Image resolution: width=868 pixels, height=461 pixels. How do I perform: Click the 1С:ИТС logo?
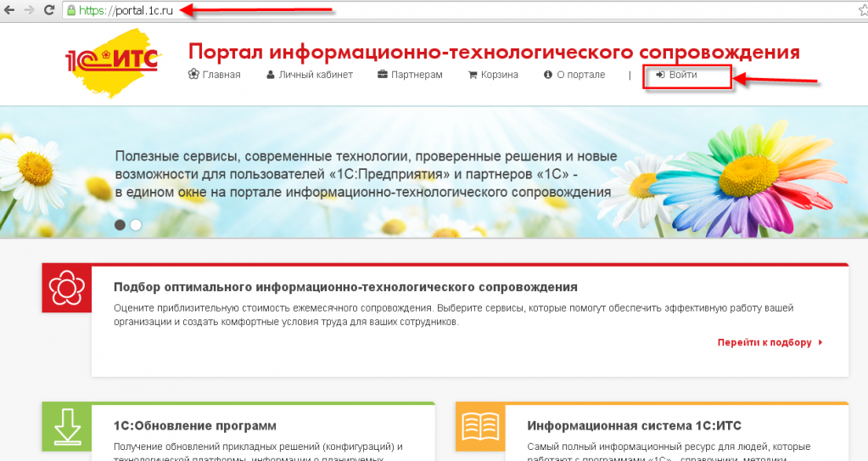point(109,64)
